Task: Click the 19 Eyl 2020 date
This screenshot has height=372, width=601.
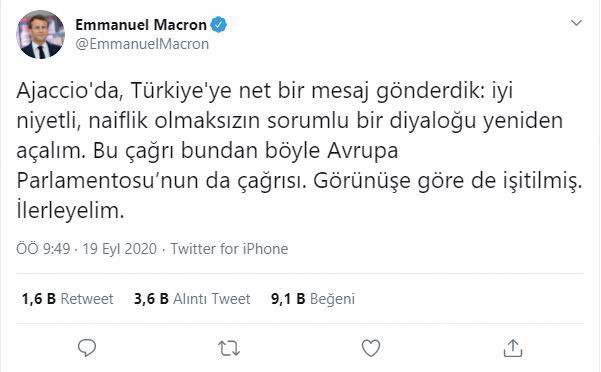Action: 120,249
